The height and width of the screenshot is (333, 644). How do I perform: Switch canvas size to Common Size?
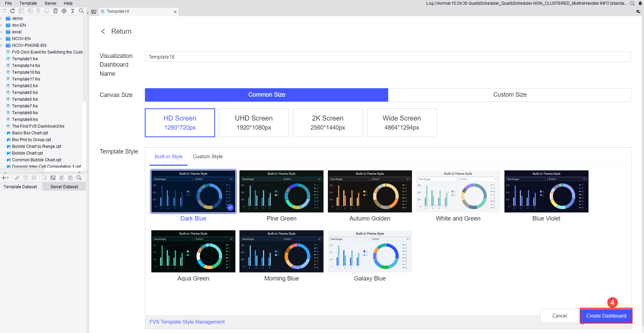pyautogui.click(x=266, y=95)
